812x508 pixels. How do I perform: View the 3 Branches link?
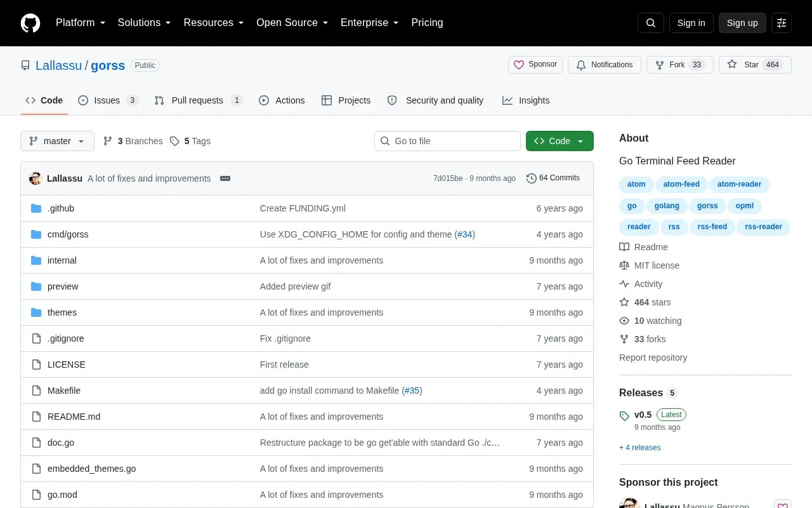[x=133, y=141]
